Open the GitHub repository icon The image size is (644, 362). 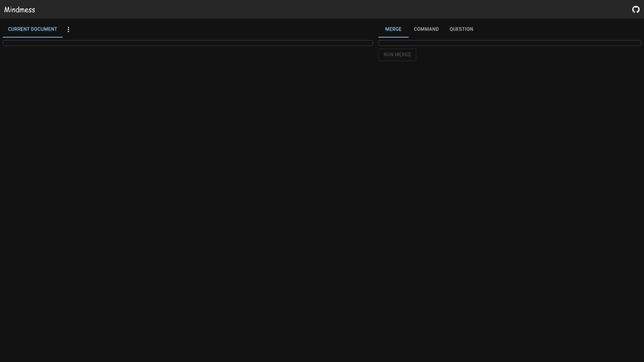636,9
